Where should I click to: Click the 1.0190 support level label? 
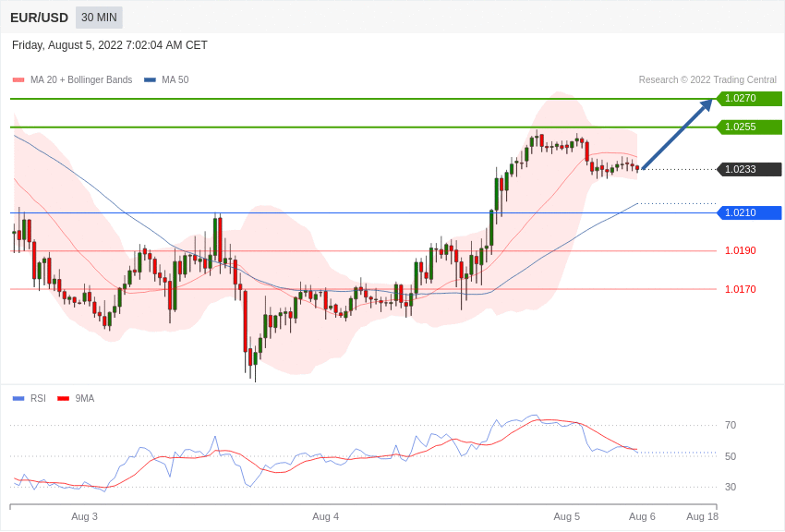[x=741, y=250]
